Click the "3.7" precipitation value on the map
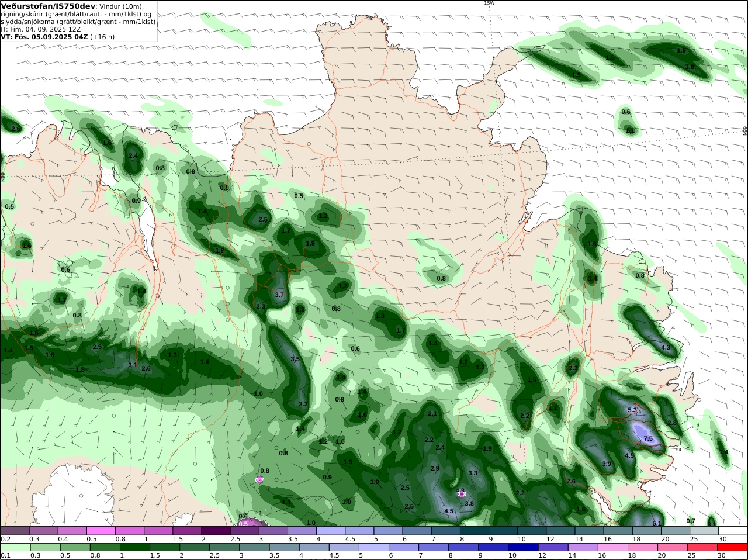The width and height of the screenshot is (748, 560). point(279,295)
